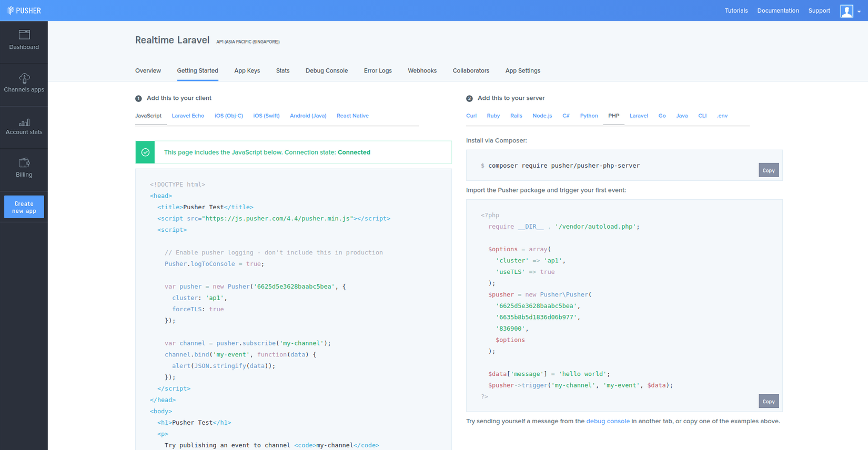Show the Android (Java) client code
Viewport: 868px width, 450px height.
click(308, 116)
